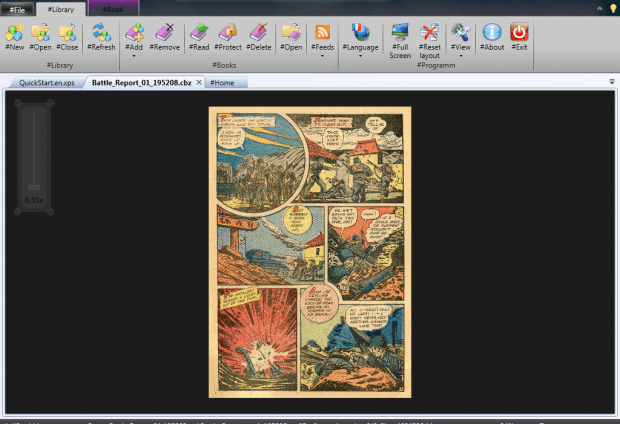620x424 pixels.
Task: Click #Open folder icon in Books group
Action: coord(291,33)
